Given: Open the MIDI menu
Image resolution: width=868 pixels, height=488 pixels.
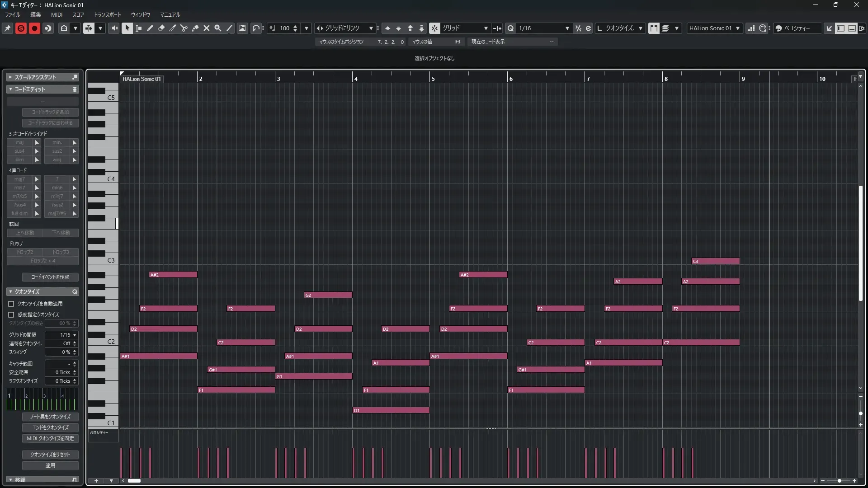Looking at the screenshot, I should pyautogui.click(x=57, y=14).
